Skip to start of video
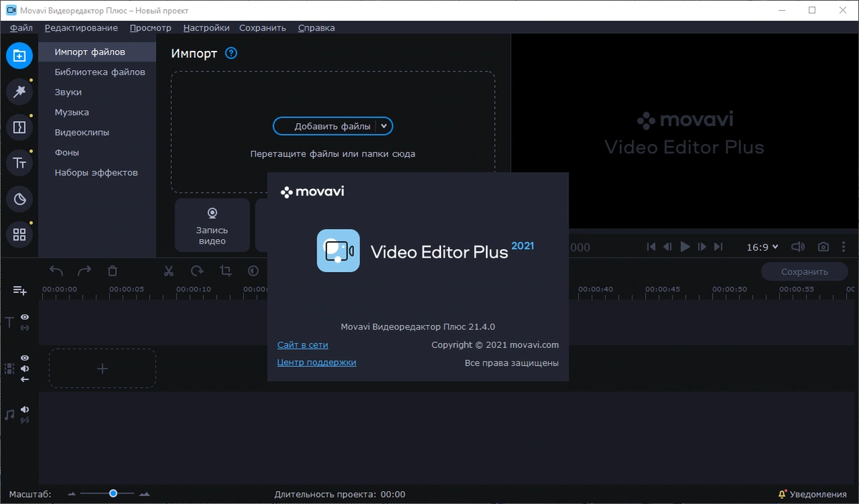The width and height of the screenshot is (859, 504). [651, 247]
